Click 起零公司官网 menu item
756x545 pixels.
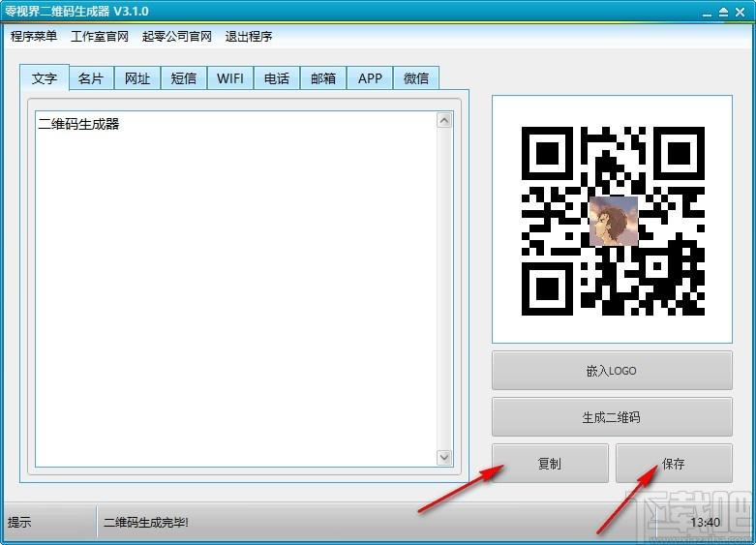tap(177, 36)
